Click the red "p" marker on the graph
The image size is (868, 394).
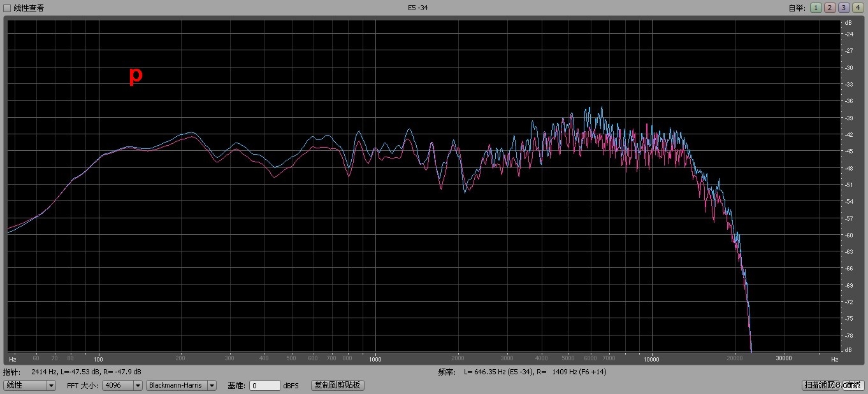click(x=136, y=75)
